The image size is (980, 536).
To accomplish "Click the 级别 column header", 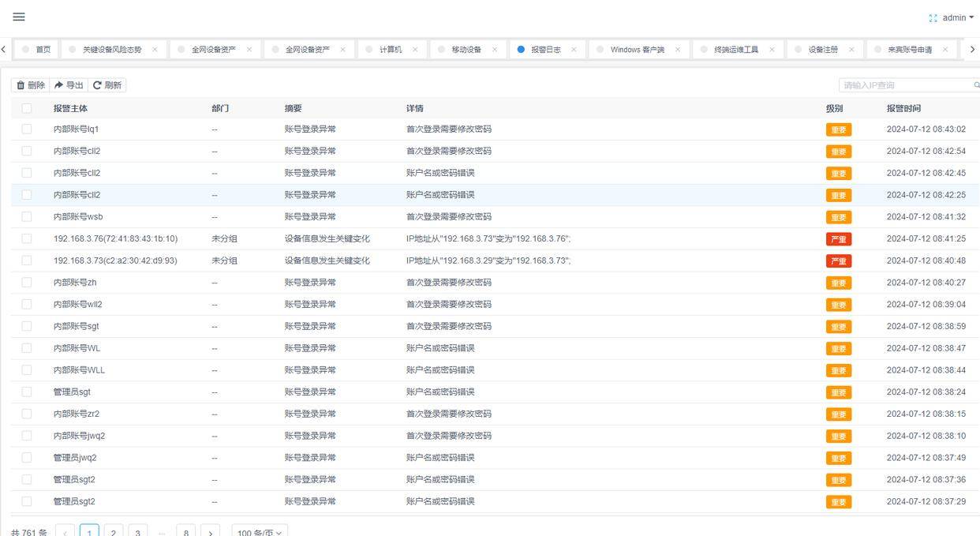I will tap(834, 108).
